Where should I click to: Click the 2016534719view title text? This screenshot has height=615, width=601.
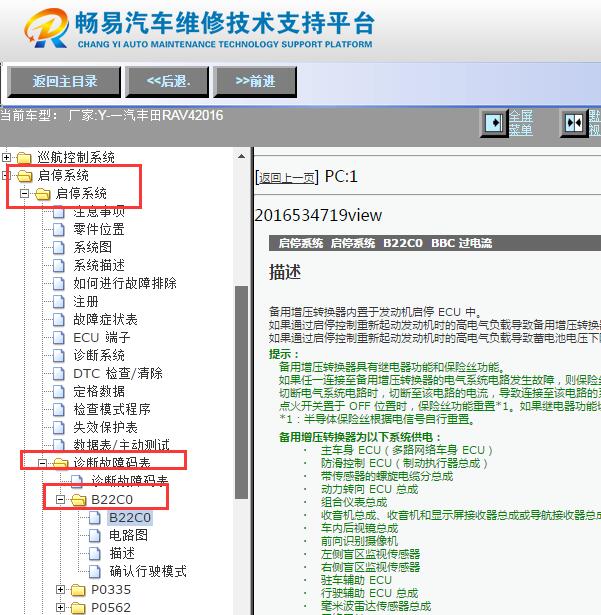coord(318,215)
